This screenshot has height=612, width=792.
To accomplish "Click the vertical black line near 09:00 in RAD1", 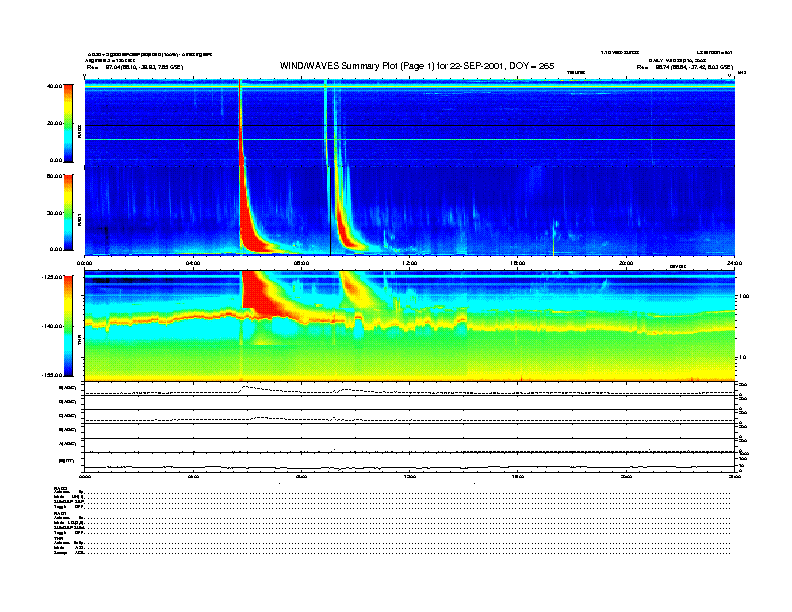I will (330, 211).
